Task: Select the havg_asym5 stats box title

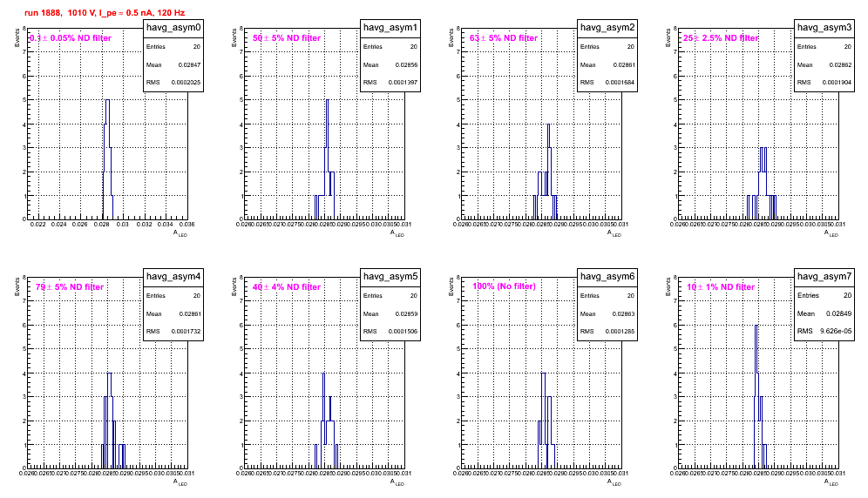Action: pyautogui.click(x=390, y=277)
